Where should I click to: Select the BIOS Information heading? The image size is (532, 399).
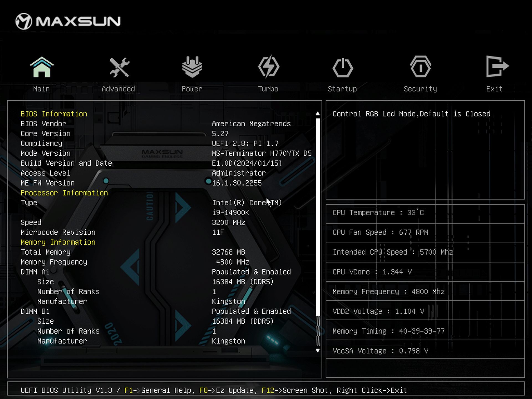[x=54, y=114]
